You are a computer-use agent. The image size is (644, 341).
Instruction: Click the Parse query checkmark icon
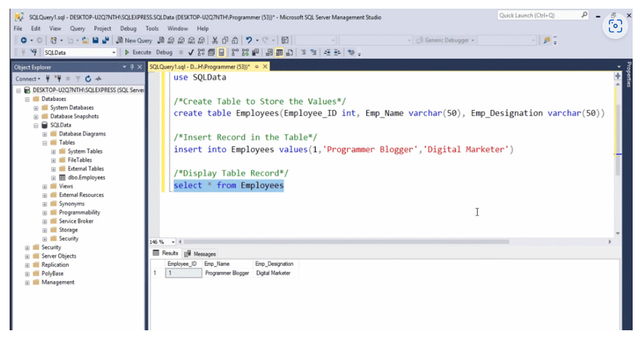tap(191, 52)
